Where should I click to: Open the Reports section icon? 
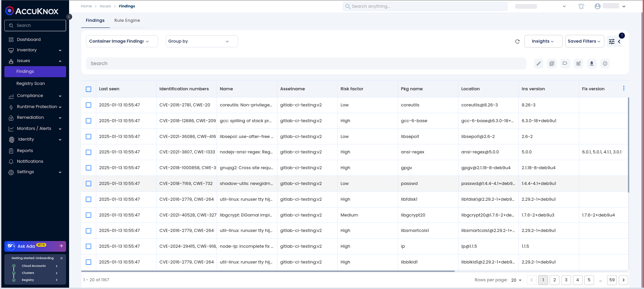coord(11,151)
